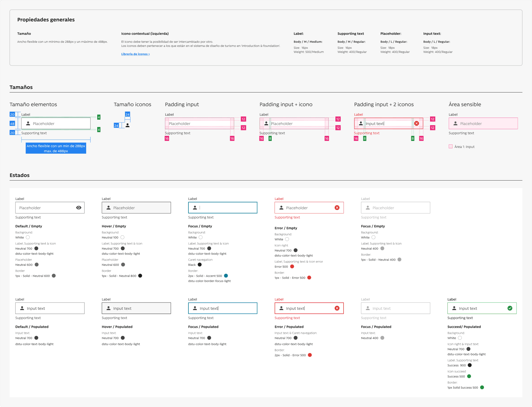This screenshot has width=532, height=407.
Task: Open the Libreria de iconos link
Action: pyautogui.click(x=136, y=54)
